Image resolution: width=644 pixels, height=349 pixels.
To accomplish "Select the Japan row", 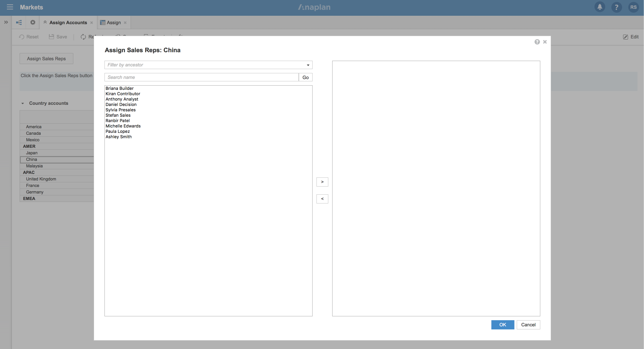I will (x=57, y=153).
